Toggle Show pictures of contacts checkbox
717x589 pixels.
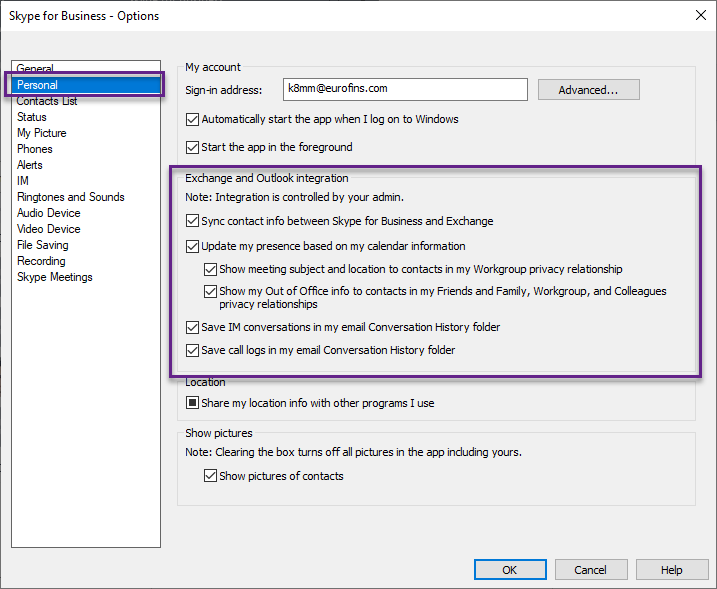tap(210, 476)
